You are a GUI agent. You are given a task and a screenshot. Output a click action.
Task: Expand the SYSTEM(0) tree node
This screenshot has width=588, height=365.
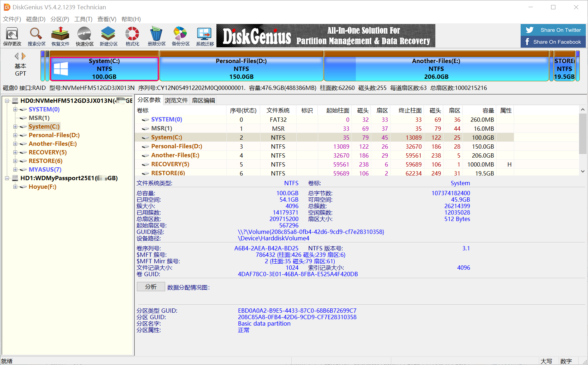tap(15, 109)
